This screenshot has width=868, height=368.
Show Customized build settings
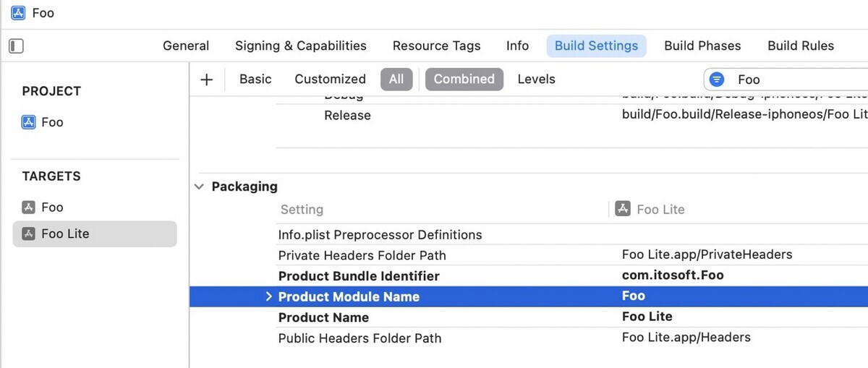(330, 80)
